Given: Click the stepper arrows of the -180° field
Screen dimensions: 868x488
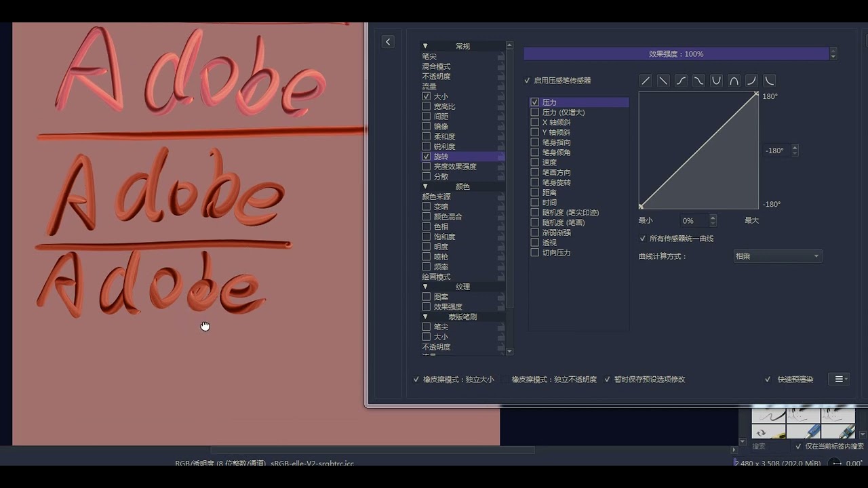Looking at the screenshot, I should coord(795,150).
